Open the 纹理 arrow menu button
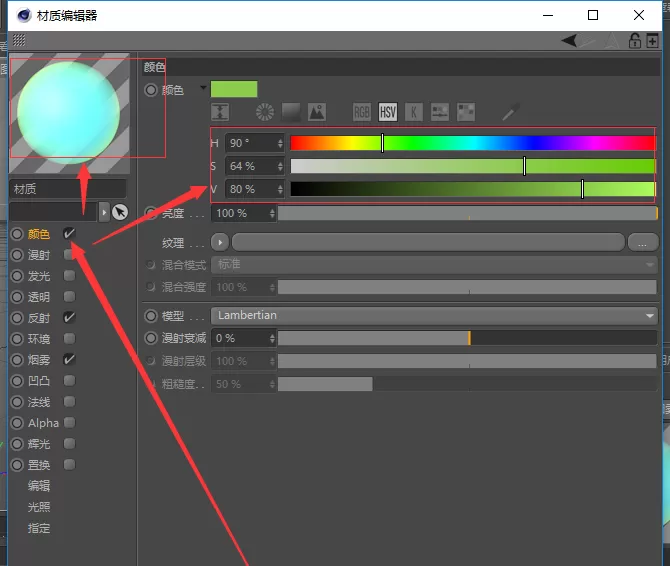The height and width of the screenshot is (566, 670). click(220, 243)
